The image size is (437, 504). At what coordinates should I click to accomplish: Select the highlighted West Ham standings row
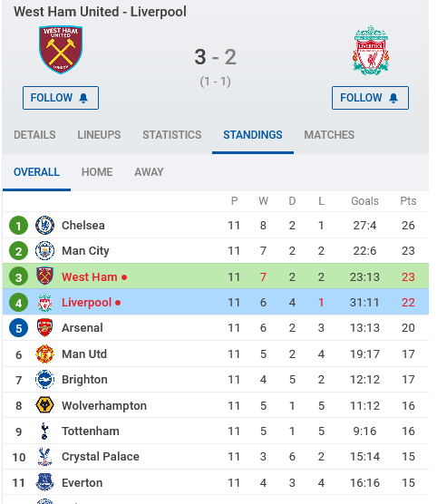click(x=216, y=276)
